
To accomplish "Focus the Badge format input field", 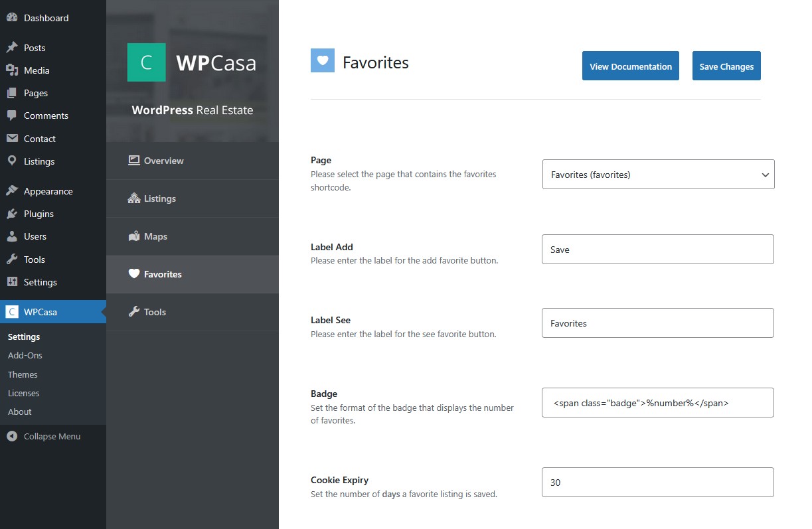I will pyautogui.click(x=657, y=403).
